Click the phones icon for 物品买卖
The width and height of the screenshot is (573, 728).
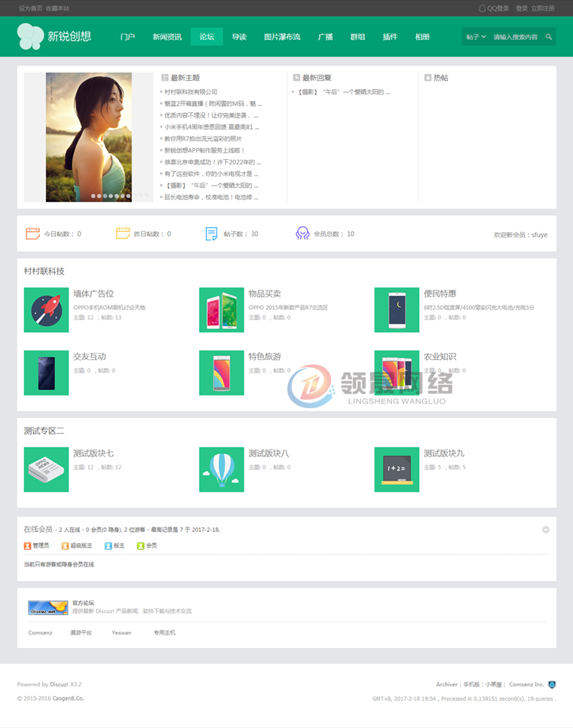tap(222, 309)
